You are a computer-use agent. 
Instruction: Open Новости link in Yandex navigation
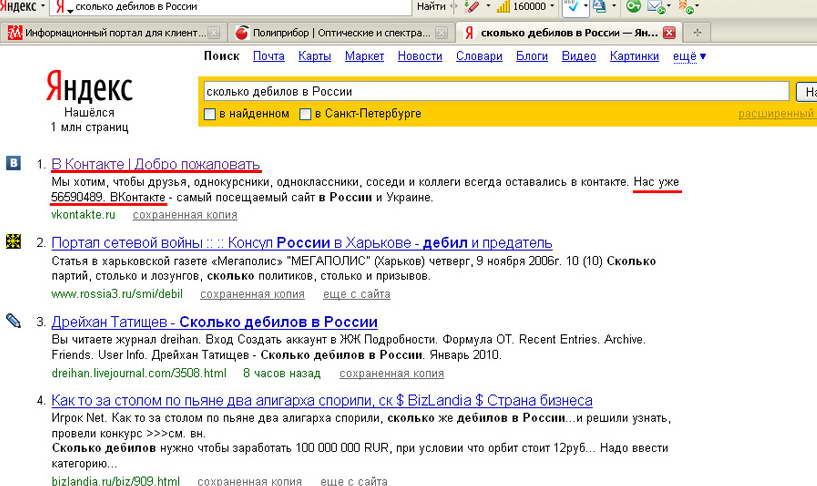420,56
